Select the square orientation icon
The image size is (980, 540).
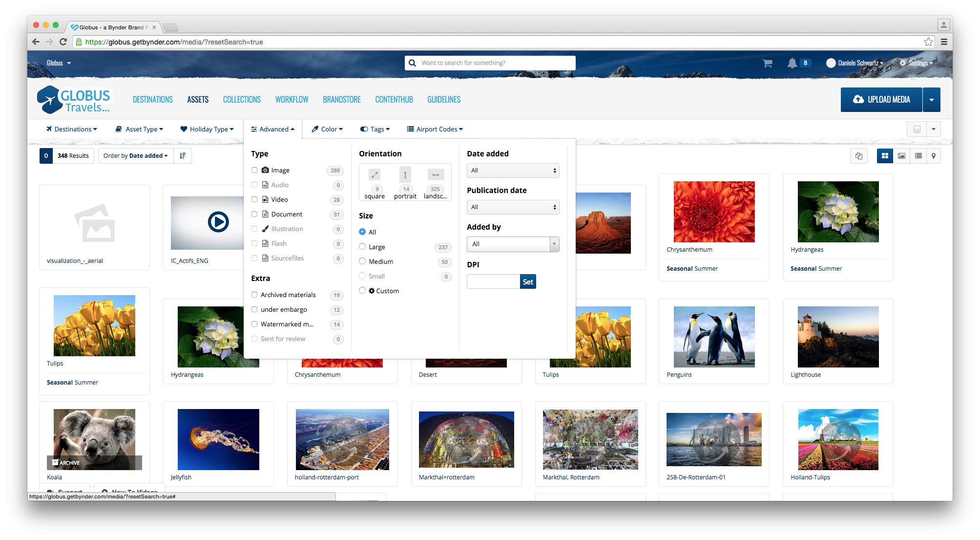(x=375, y=175)
